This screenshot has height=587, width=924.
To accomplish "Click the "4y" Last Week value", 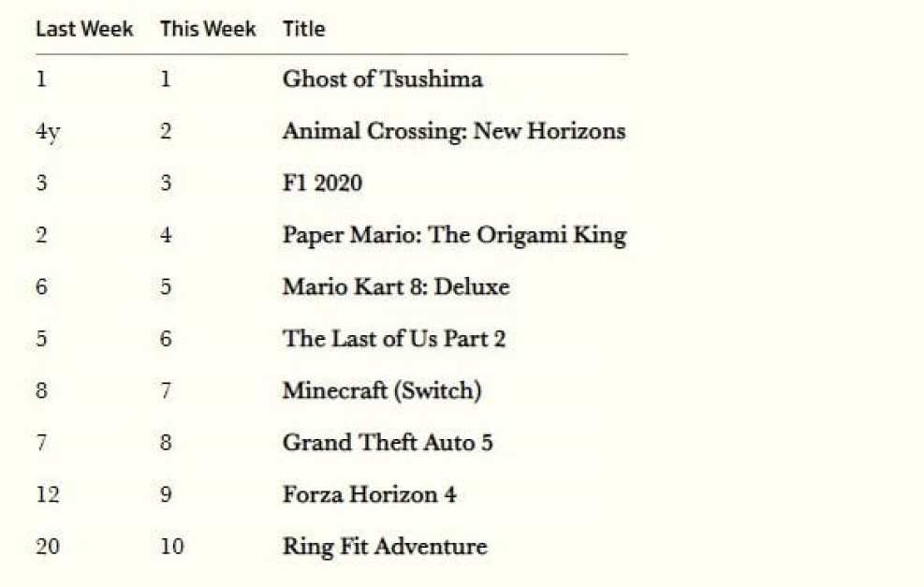I will [x=47, y=132].
